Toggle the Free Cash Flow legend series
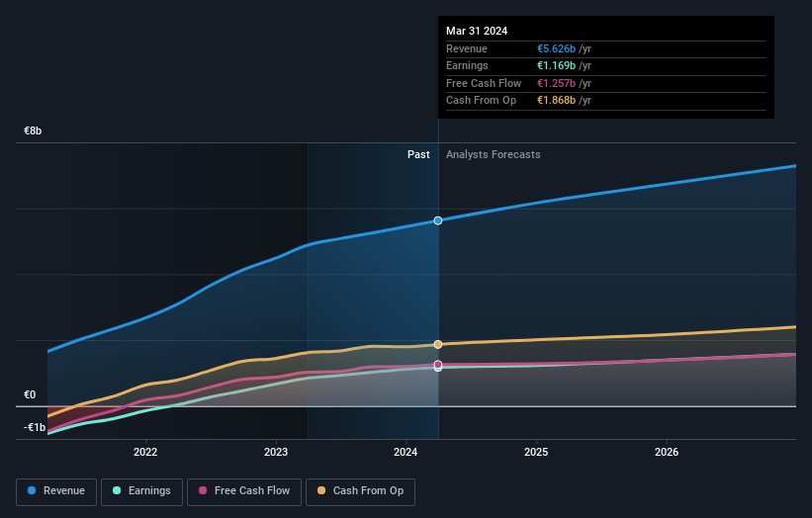Image resolution: width=812 pixels, height=518 pixels. pyautogui.click(x=244, y=491)
